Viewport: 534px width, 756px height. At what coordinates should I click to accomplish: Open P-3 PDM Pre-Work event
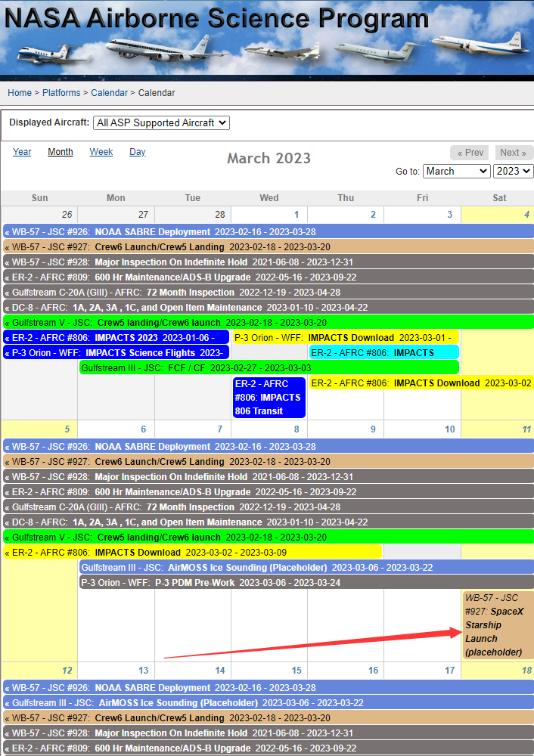(306, 582)
